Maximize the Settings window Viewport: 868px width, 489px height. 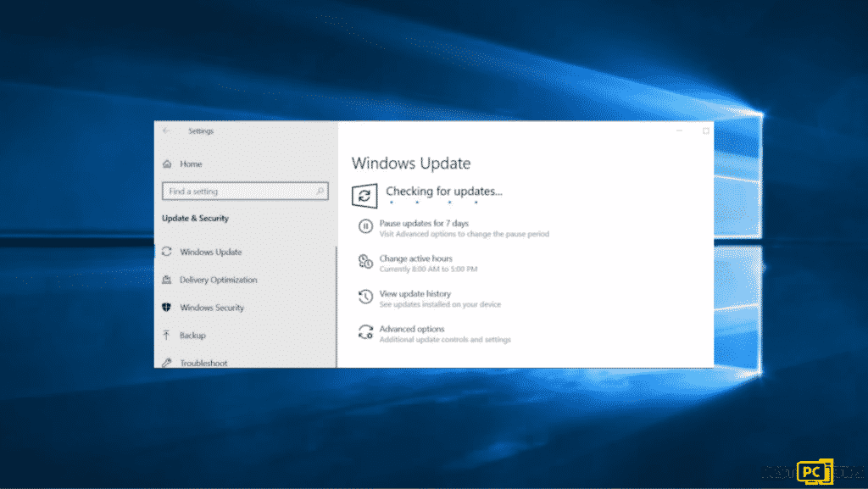[705, 131]
